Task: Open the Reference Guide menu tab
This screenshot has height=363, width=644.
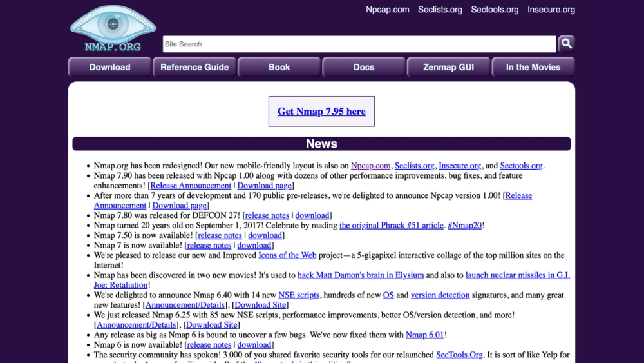Action: [x=194, y=67]
